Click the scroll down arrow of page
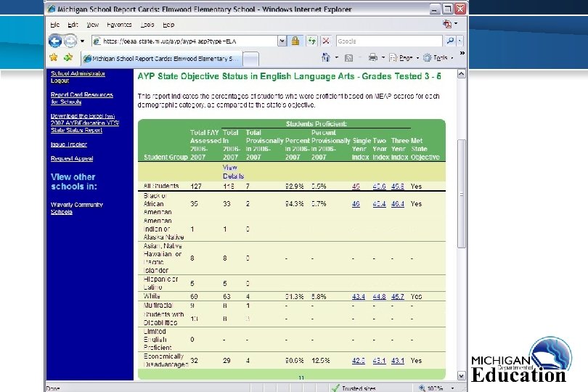 (x=462, y=375)
